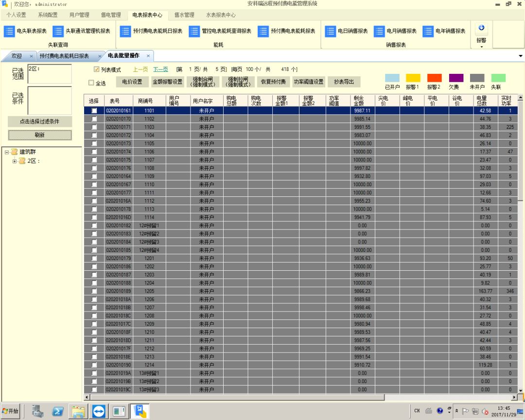The height and width of the screenshot is (420, 525).
Task: Click the yellow 报警1 color swatch
Action: 413,78
